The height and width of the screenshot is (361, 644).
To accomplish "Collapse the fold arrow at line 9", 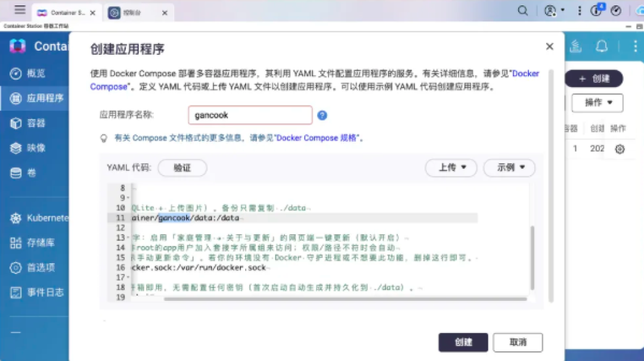I will click(x=128, y=198).
